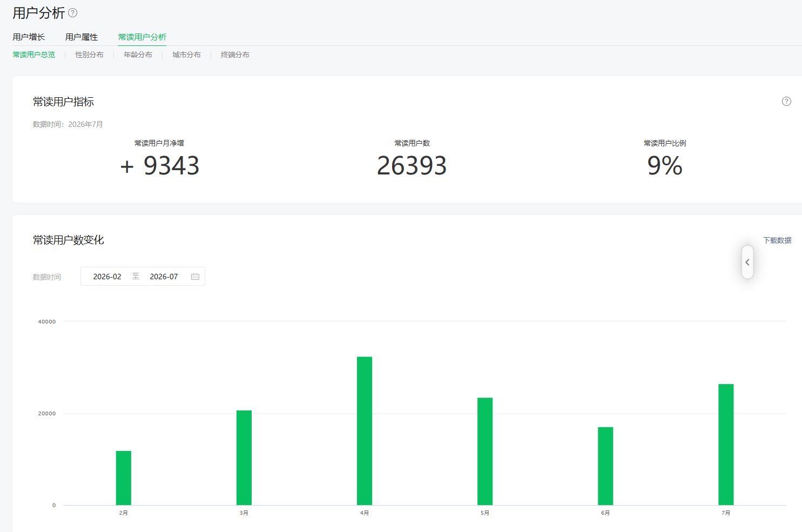Expand the side panel chevron handle
Viewport: 802px width, 532px height.
[747, 262]
